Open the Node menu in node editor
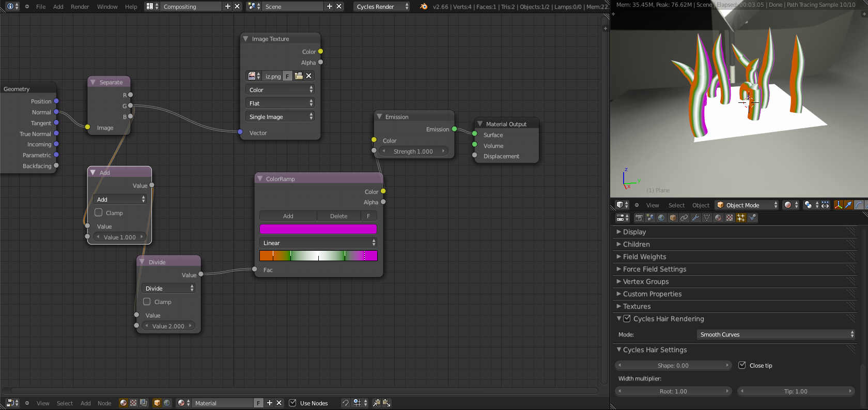868x410 pixels. [104, 403]
